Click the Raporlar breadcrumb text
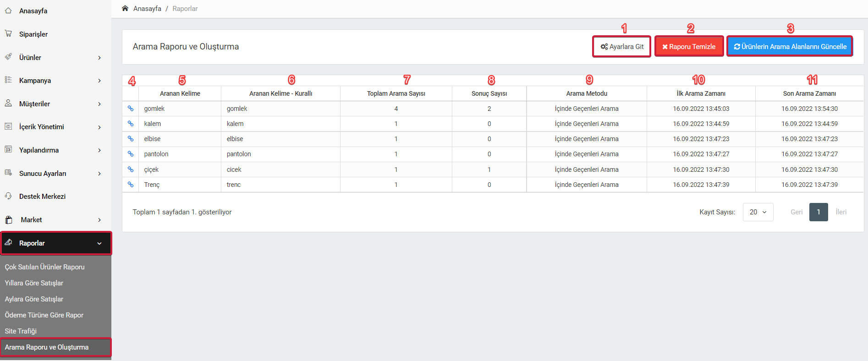Viewport: 868px width, 361px height. point(185,8)
